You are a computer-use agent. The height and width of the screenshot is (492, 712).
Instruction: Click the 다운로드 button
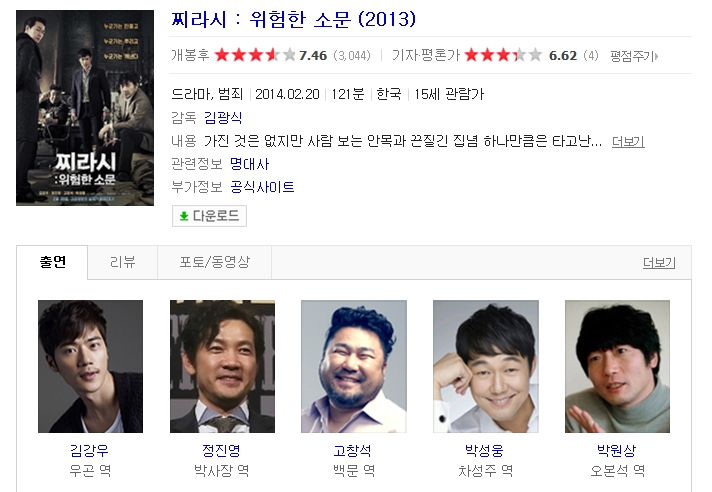pos(209,216)
